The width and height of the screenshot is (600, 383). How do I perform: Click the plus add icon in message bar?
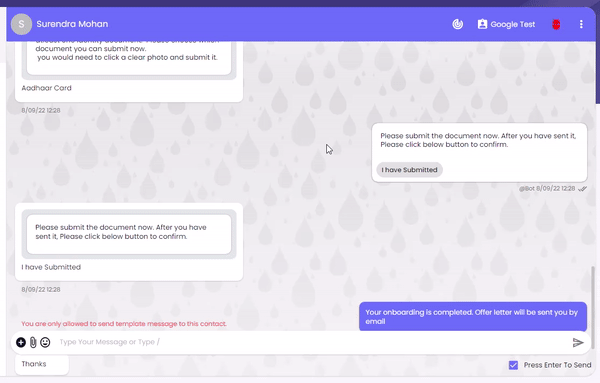click(x=21, y=342)
